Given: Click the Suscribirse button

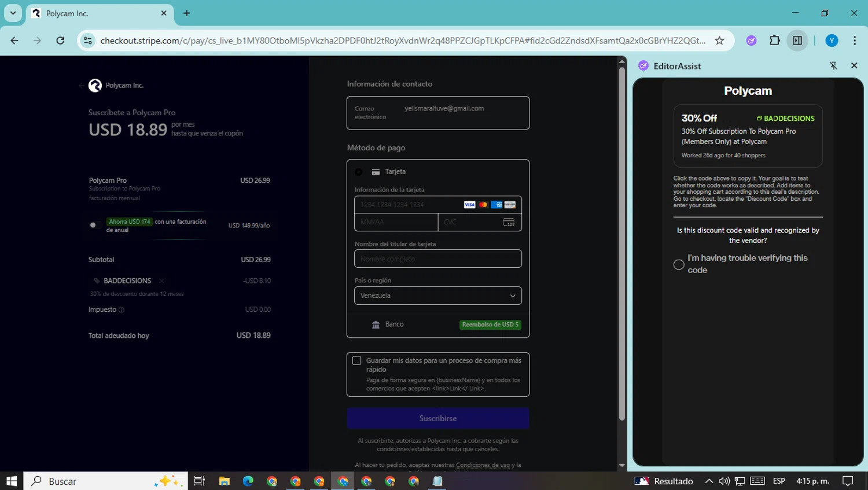Looking at the screenshot, I should coord(438,418).
